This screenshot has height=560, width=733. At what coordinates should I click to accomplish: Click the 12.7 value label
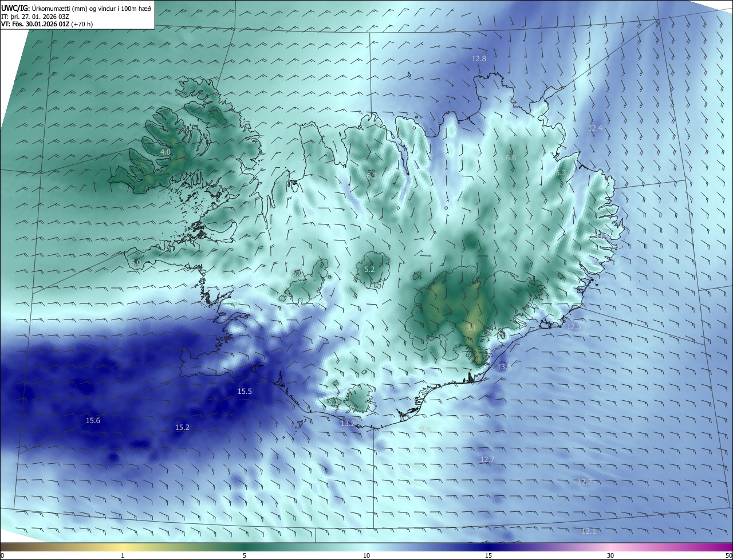(487, 459)
